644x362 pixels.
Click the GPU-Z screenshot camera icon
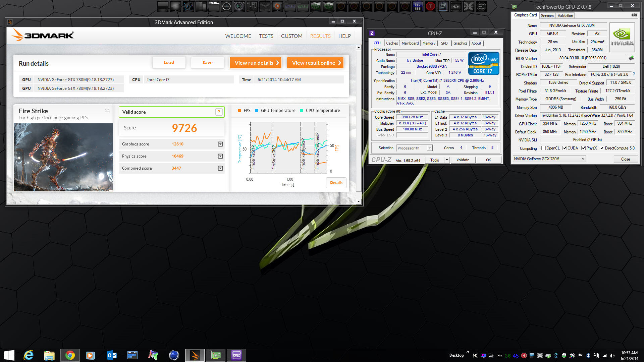click(x=634, y=15)
